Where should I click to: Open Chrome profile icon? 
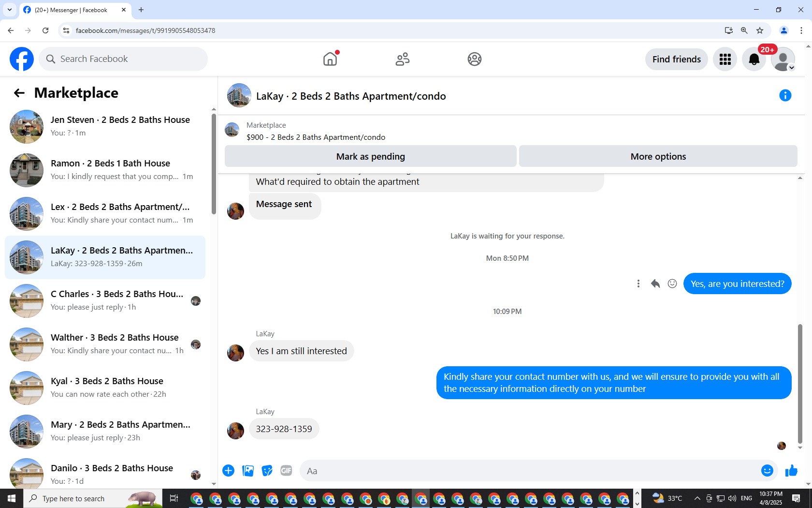click(784, 30)
